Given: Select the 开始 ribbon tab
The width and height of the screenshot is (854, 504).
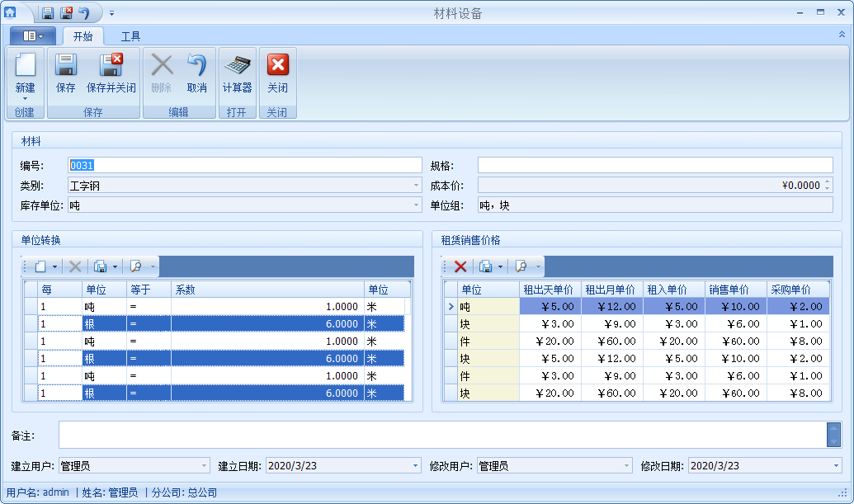Looking at the screenshot, I should (x=83, y=36).
